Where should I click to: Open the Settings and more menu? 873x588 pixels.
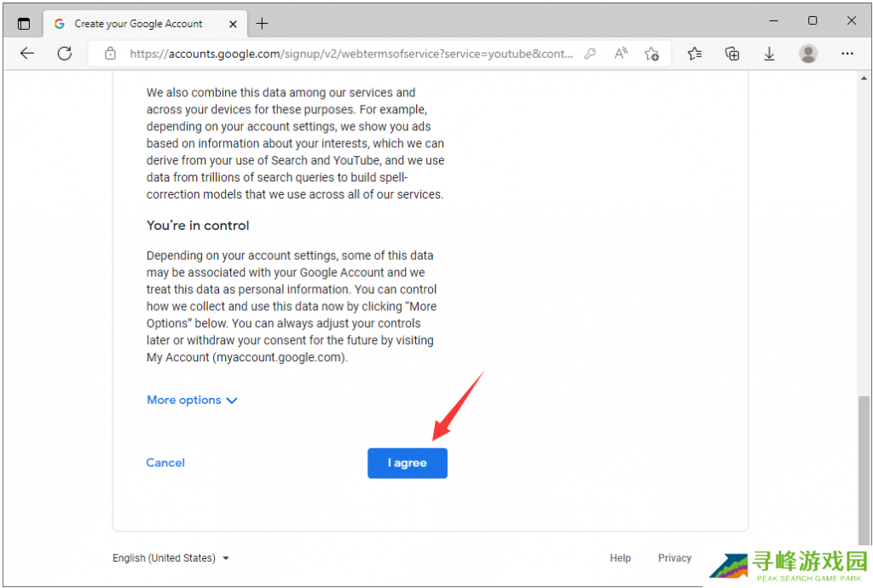(x=847, y=54)
